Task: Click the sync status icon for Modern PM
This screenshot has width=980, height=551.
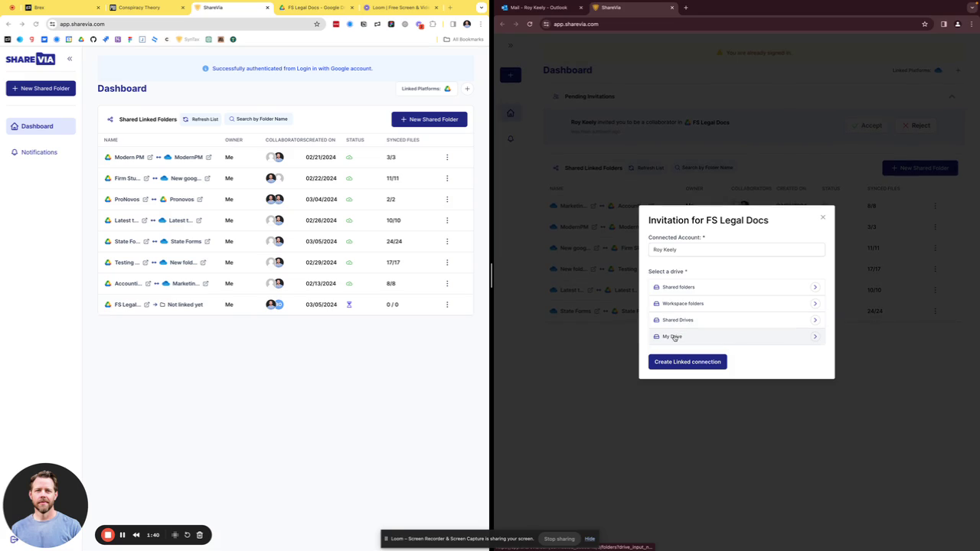Action: coord(349,158)
